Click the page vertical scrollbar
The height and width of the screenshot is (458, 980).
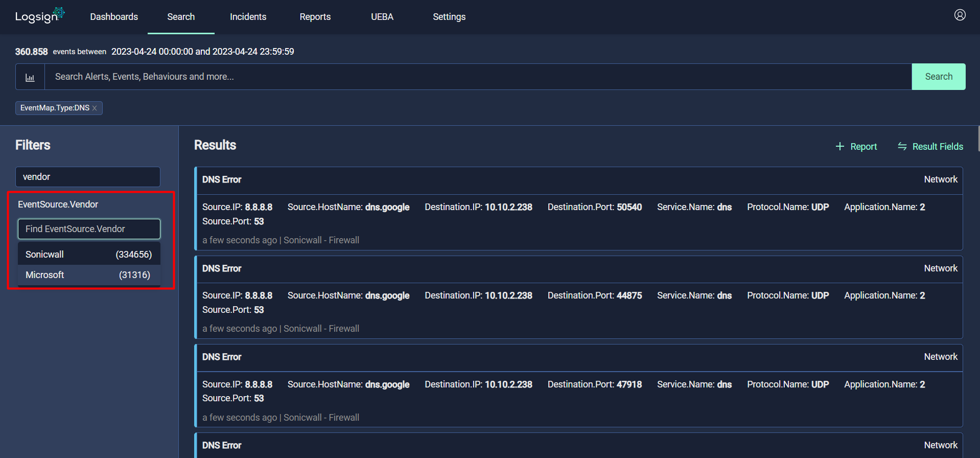pos(978,138)
